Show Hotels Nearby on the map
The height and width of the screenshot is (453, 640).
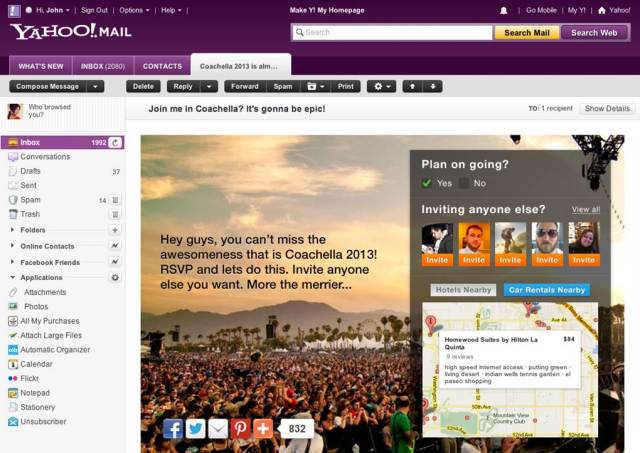pyautogui.click(x=463, y=290)
